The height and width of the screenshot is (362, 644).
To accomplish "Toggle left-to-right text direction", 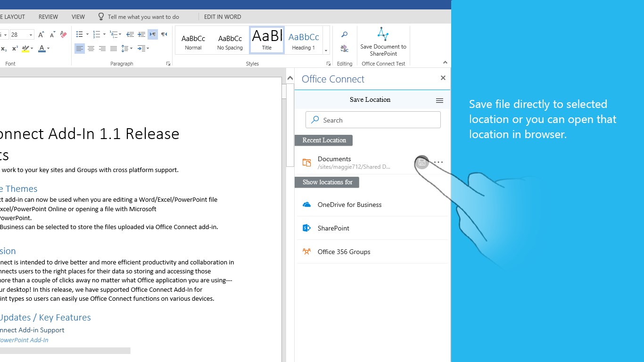I will coord(153,34).
